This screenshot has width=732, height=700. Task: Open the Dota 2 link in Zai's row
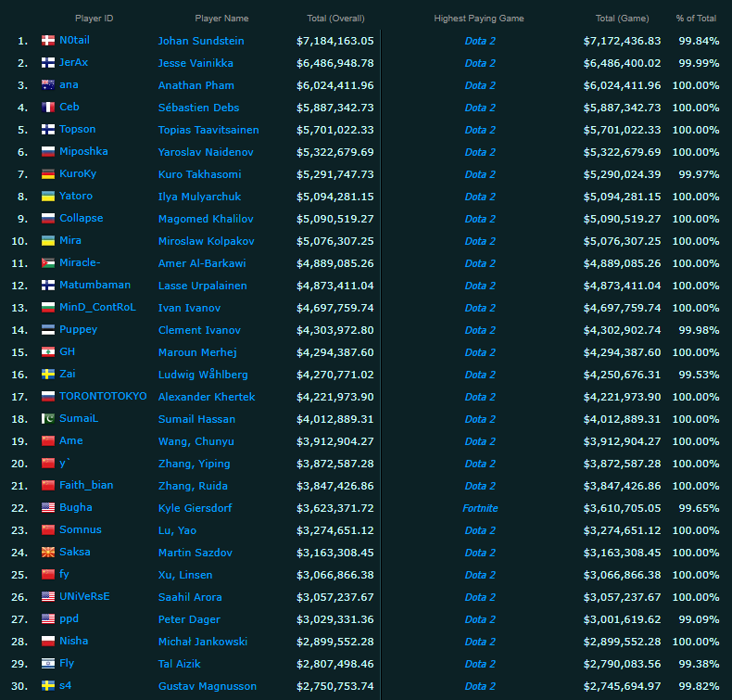pyautogui.click(x=480, y=375)
